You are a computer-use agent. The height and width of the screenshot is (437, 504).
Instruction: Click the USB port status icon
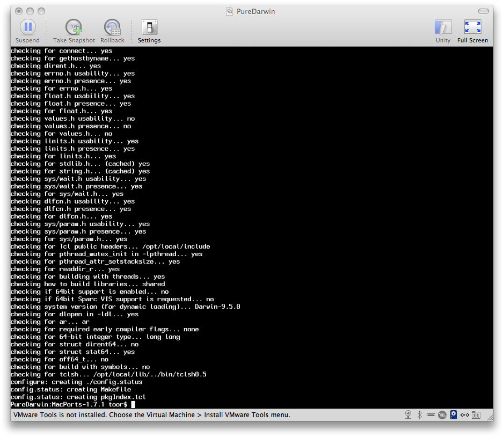(430, 415)
